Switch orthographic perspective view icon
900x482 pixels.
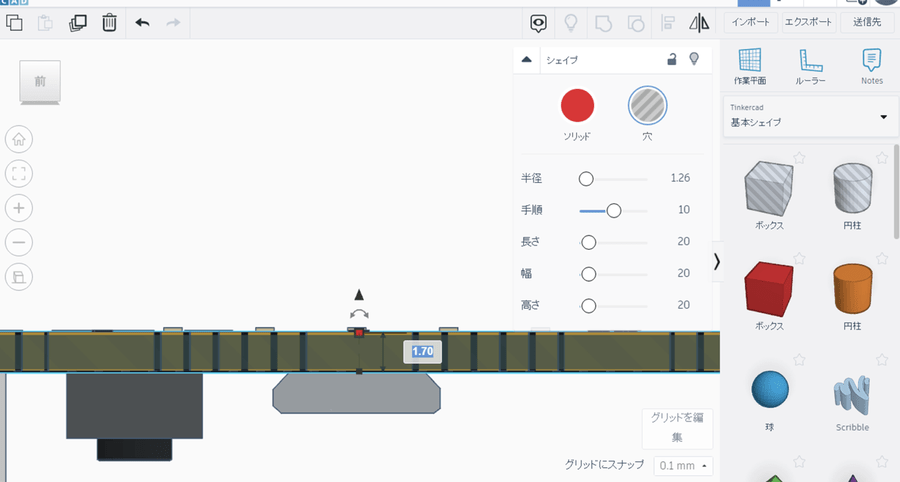pyautogui.click(x=19, y=277)
